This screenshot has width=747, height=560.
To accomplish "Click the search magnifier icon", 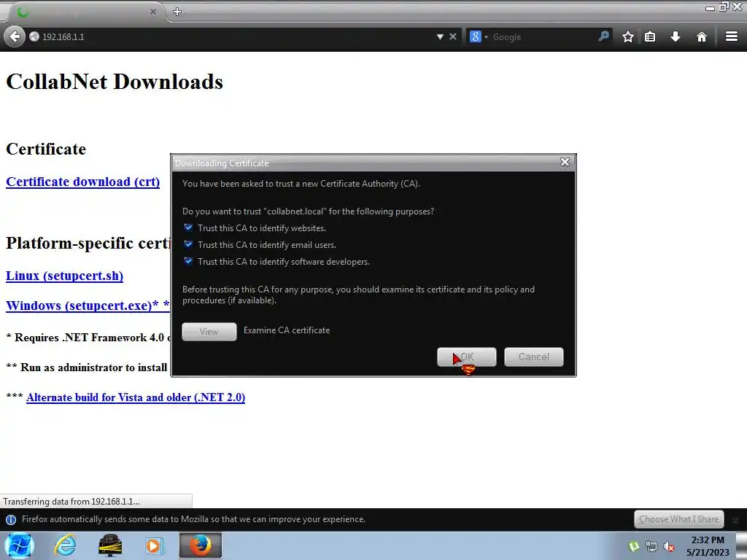I will coord(603,36).
